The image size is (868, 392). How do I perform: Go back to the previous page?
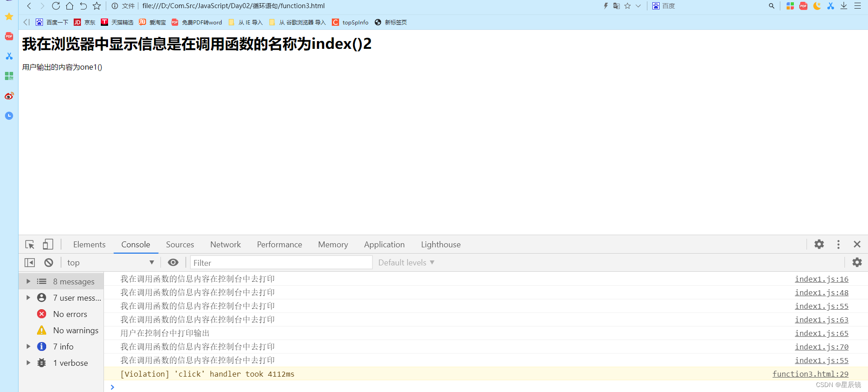click(29, 6)
